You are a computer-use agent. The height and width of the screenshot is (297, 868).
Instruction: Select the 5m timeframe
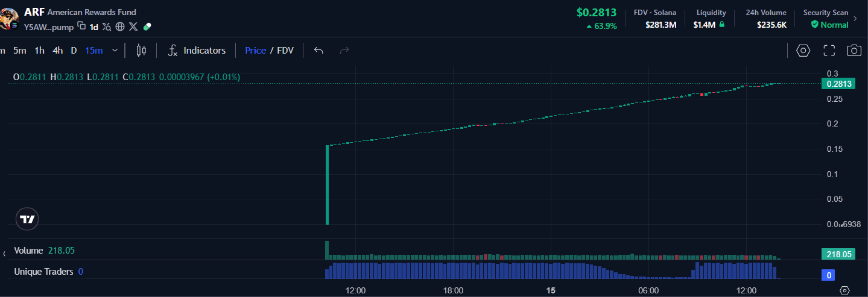click(20, 51)
